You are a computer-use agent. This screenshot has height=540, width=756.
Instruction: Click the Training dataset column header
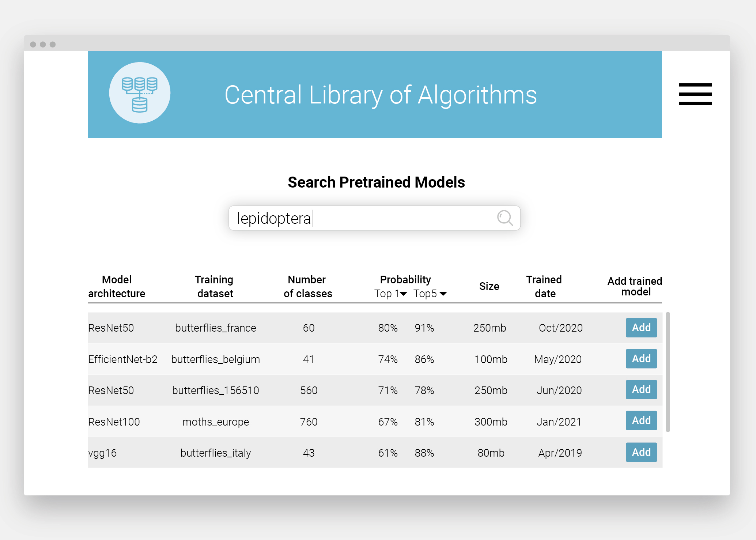(x=215, y=286)
